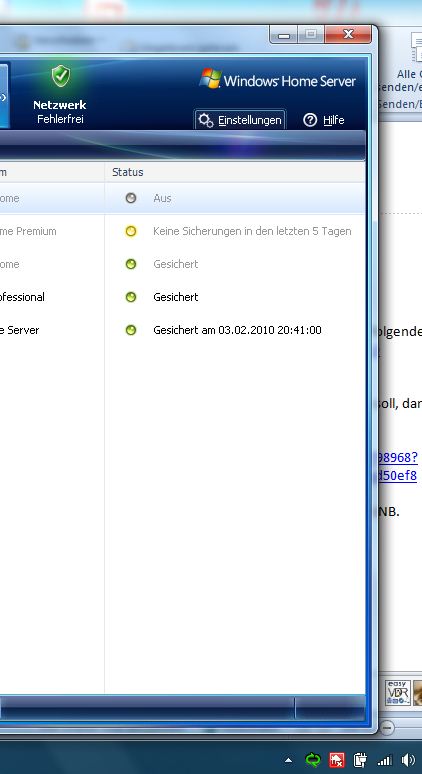Open the volume speaker tray icon

click(x=408, y=760)
